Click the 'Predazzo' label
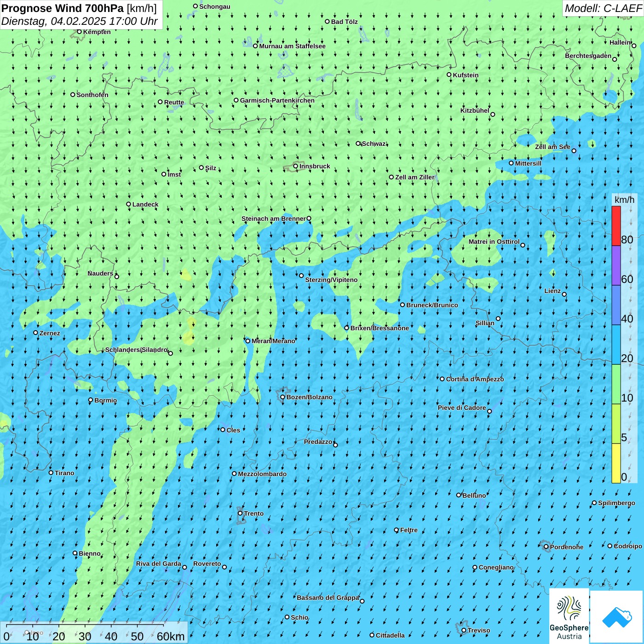The width and height of the screenshot is (644, 644). 318,442
